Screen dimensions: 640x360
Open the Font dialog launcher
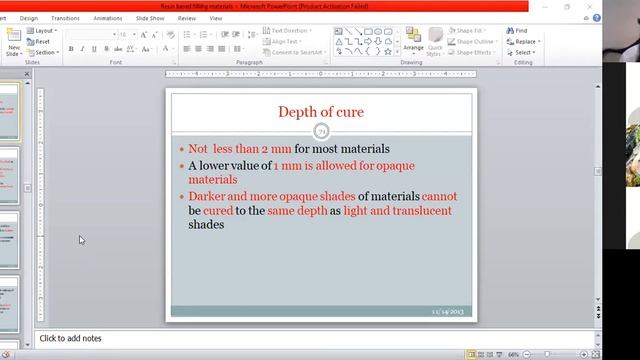(174, 62)
